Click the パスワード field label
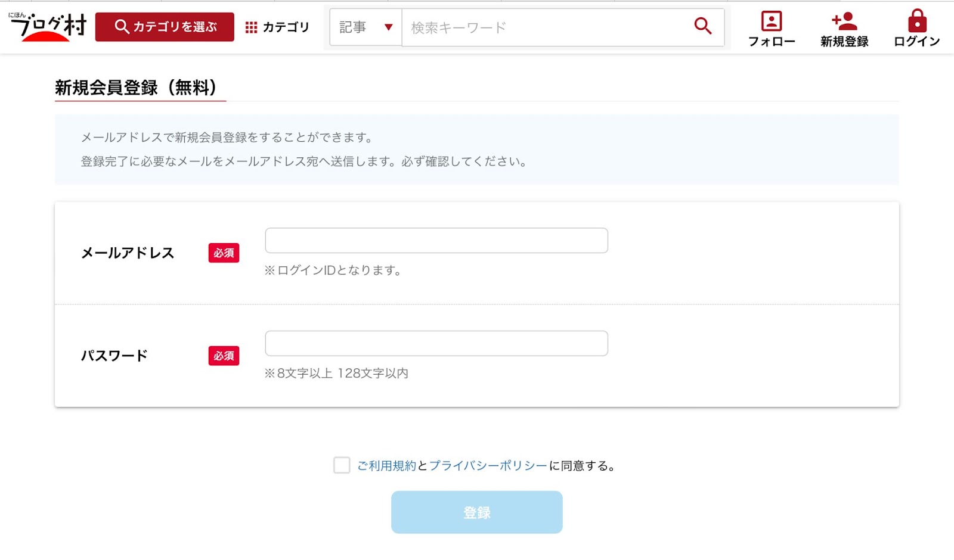This screenshot has width=954, height=560. point(114,356)
